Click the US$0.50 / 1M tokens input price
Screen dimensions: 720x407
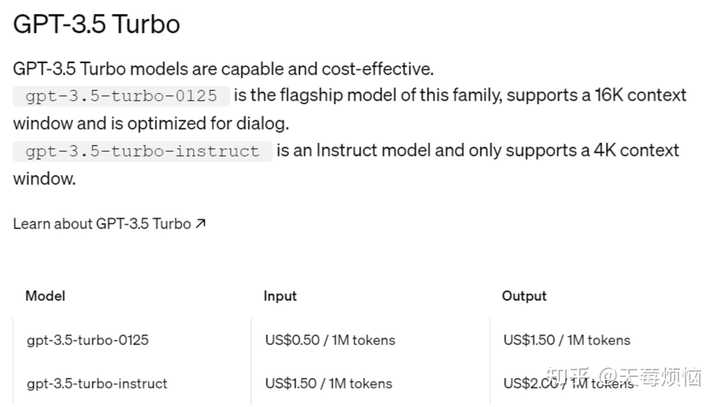330,340
